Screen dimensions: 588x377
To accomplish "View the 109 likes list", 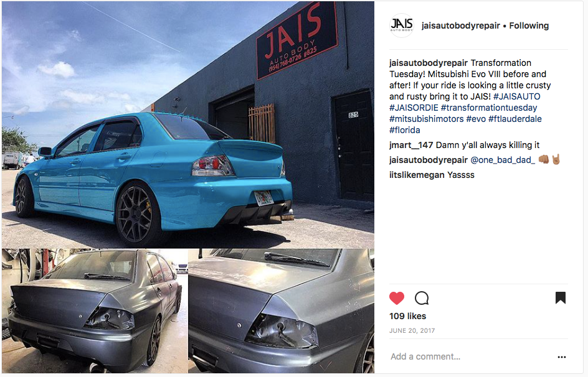I will [407, 316].
